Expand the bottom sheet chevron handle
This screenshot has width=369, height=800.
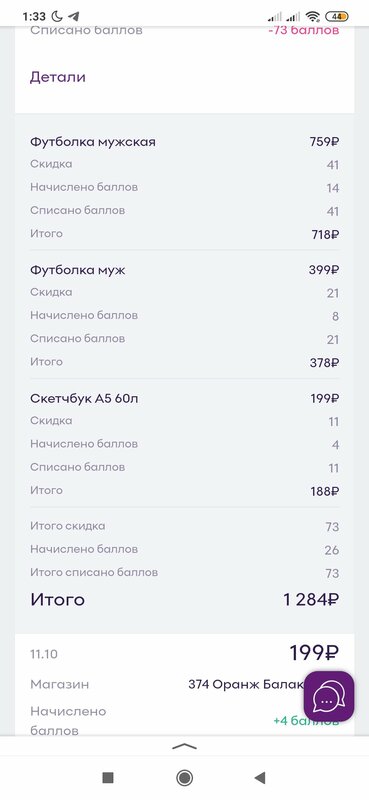pos(184,746)
